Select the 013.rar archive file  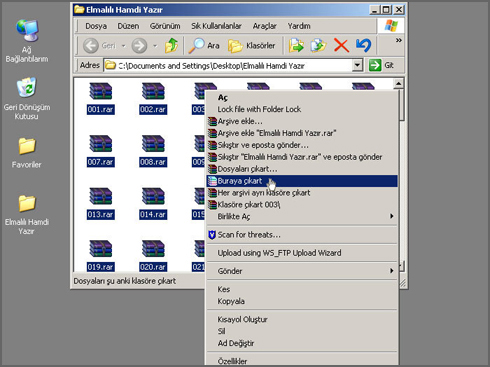pos(101,203)
